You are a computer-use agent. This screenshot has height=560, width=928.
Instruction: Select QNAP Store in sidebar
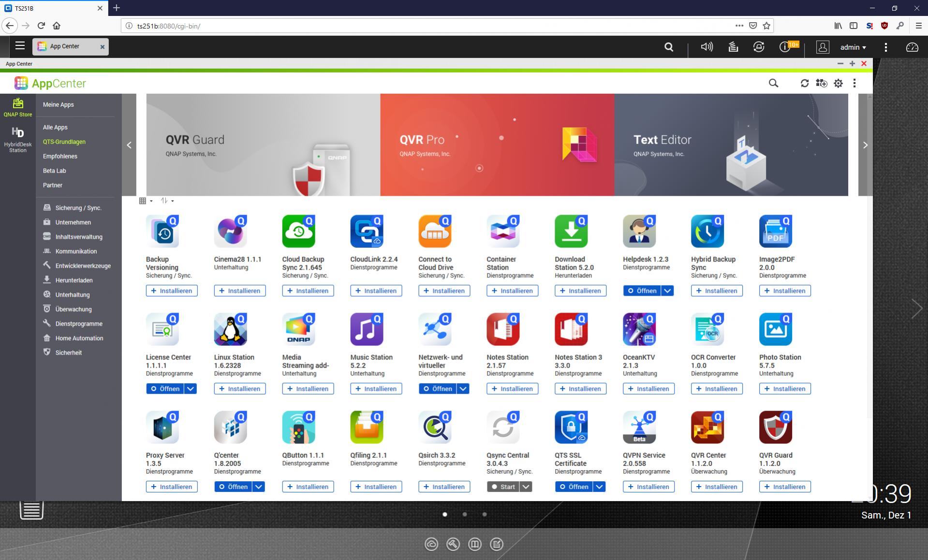tap(18, 107)
